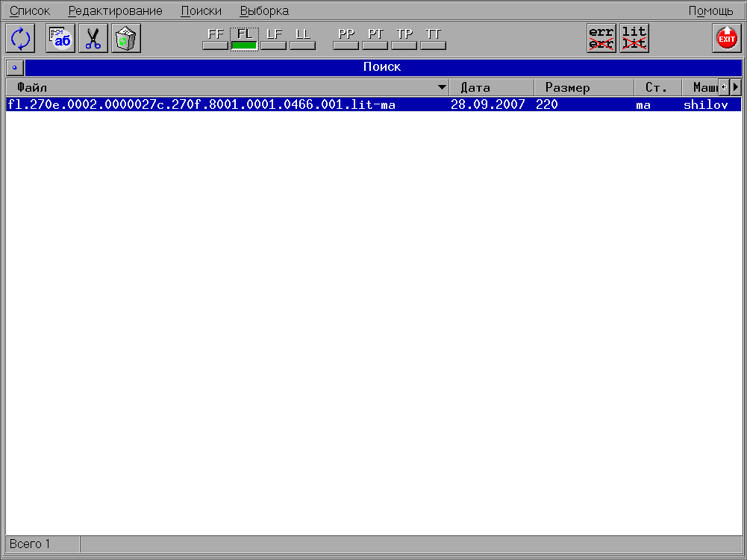Click the size value 220

(x=547, y=104)
